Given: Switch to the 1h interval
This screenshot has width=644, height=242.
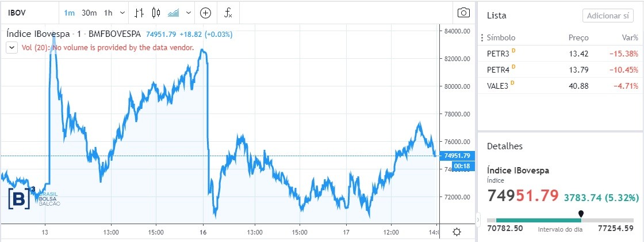Looking at the screenshot, I should pyautogui.click(x=108, y=13).
